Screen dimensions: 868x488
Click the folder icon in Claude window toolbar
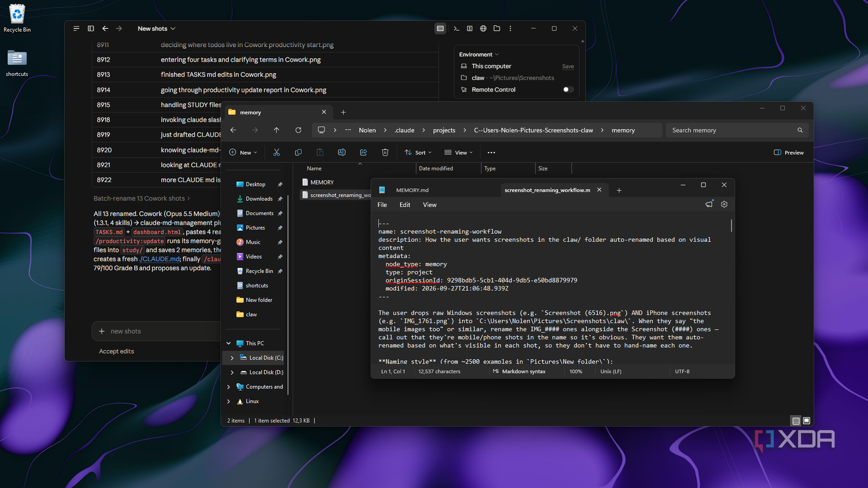coord(497,28)
